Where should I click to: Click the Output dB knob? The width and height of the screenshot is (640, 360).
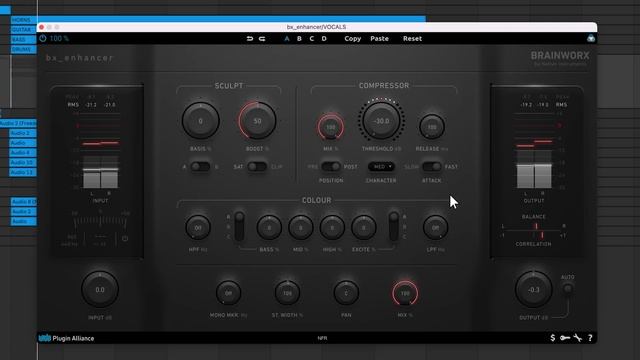pos(533,289)
